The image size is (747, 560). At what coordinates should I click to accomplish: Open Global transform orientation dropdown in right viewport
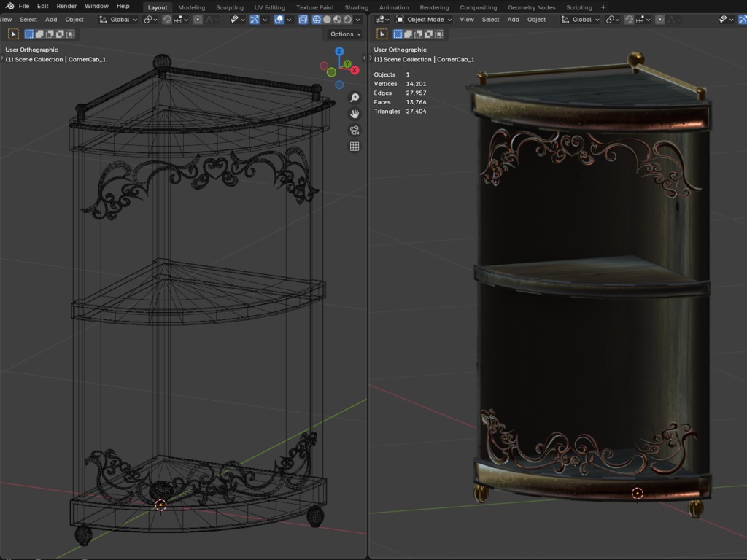[581, 20]
